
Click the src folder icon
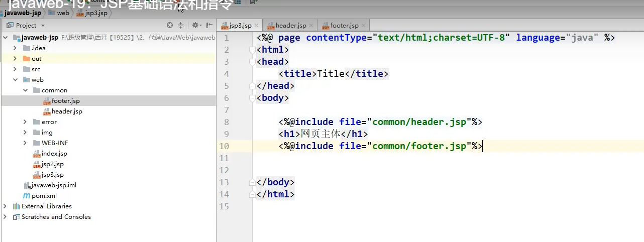point(26,69)
